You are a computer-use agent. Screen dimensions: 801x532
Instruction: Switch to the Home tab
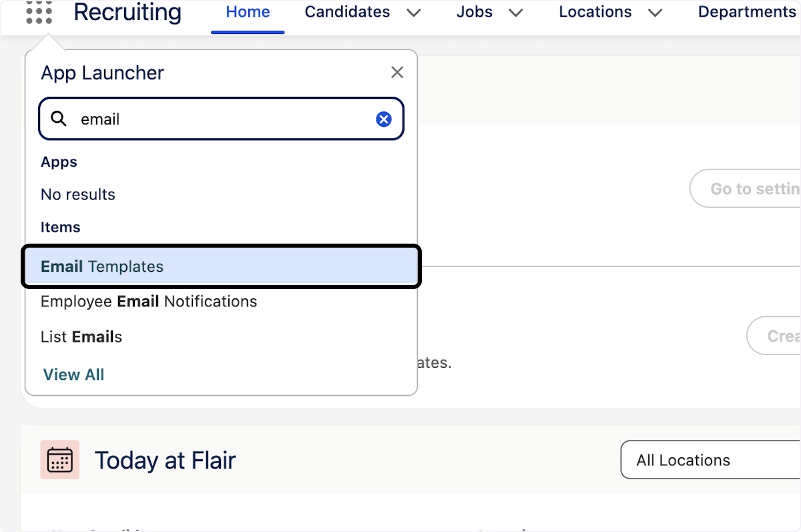click(248, 13)
